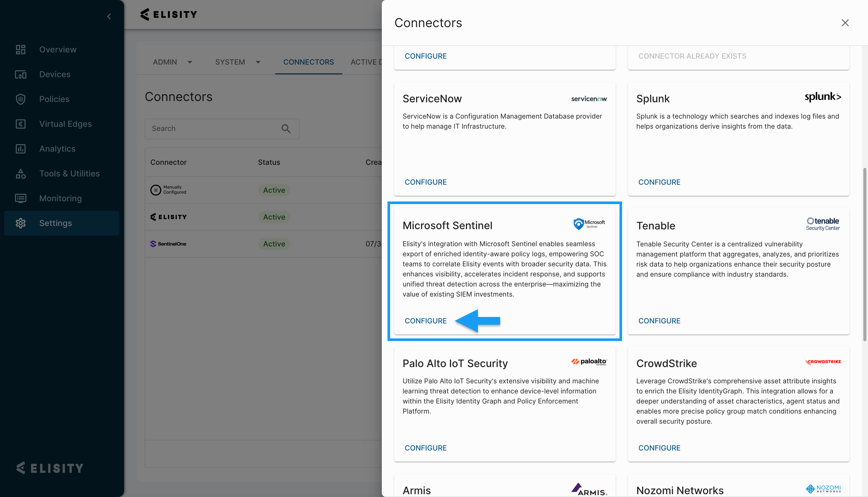Click the Active status of Manually Configured

coord(274,190)
